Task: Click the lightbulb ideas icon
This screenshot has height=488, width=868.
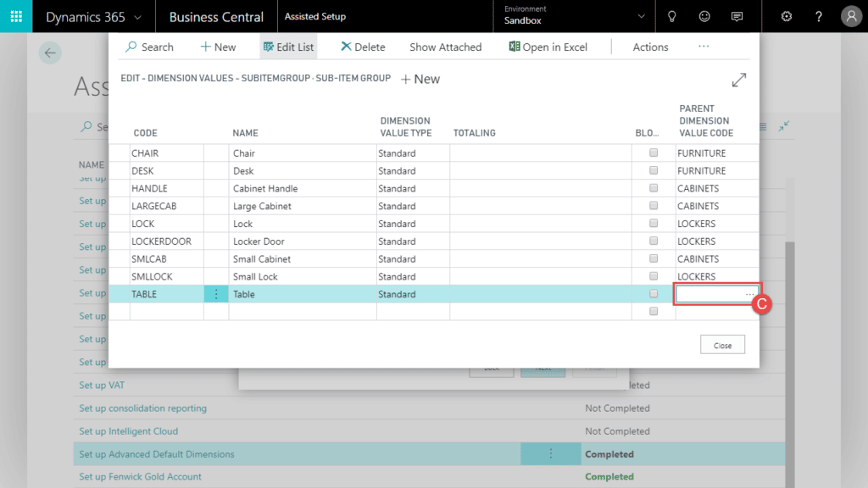Action: click(672, 17)
